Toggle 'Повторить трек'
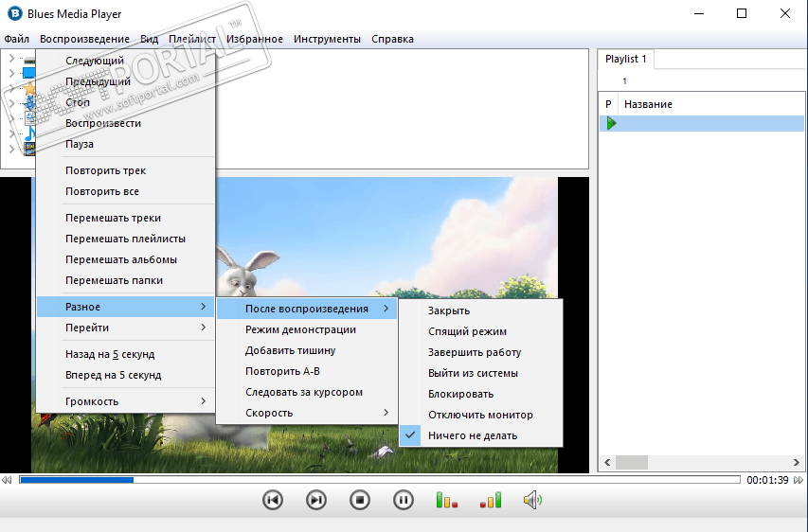The height and width of the screenshot is (532, 808). pos(126,170)
